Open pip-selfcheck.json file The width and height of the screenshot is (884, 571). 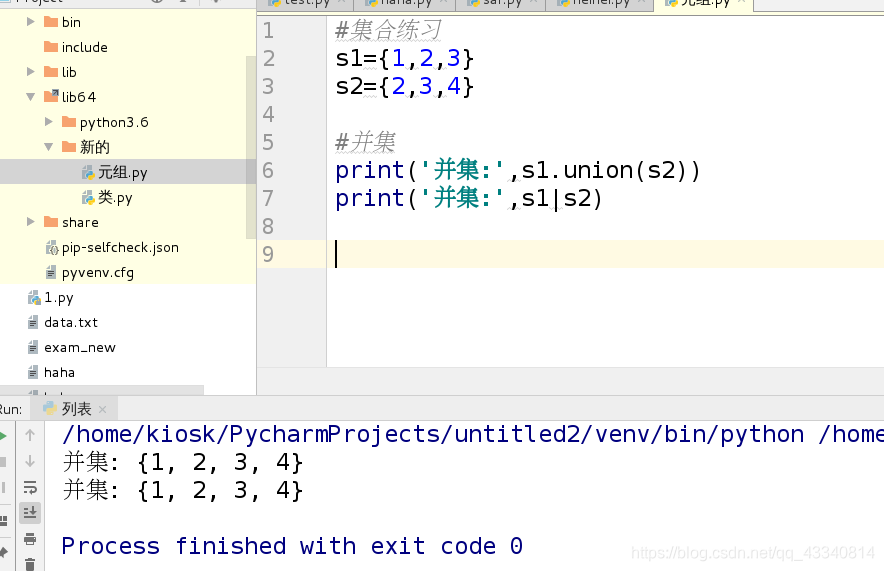click(112, 247)
